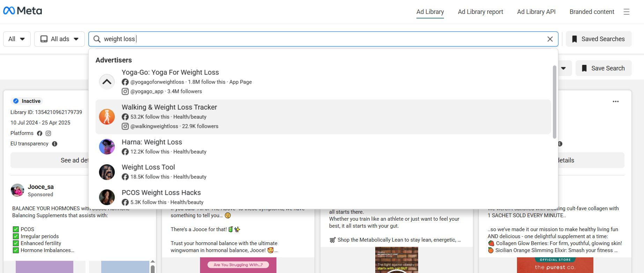The image size is (644, 273).
Task: Click the Metabolically Lean ad image
Action: (x=397, y=260)
